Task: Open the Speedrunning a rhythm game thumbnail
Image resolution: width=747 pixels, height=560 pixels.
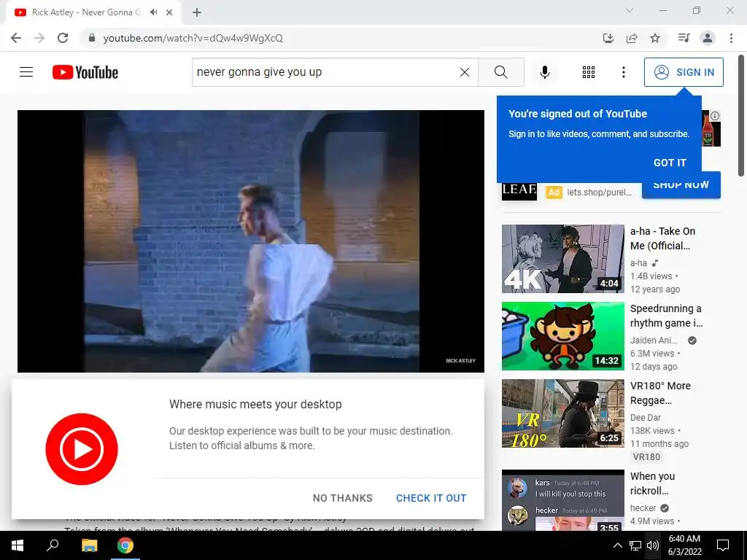Action: (562, 335)
